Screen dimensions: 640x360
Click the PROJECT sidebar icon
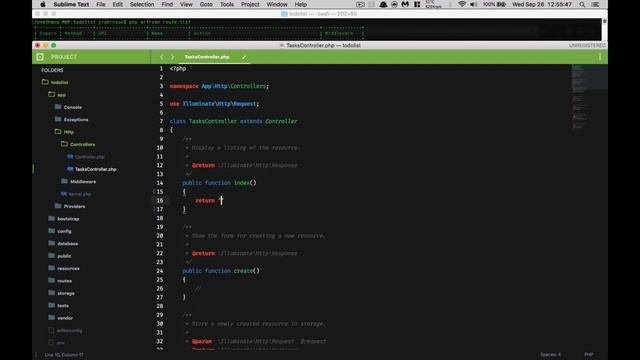(x=40, y=57)
